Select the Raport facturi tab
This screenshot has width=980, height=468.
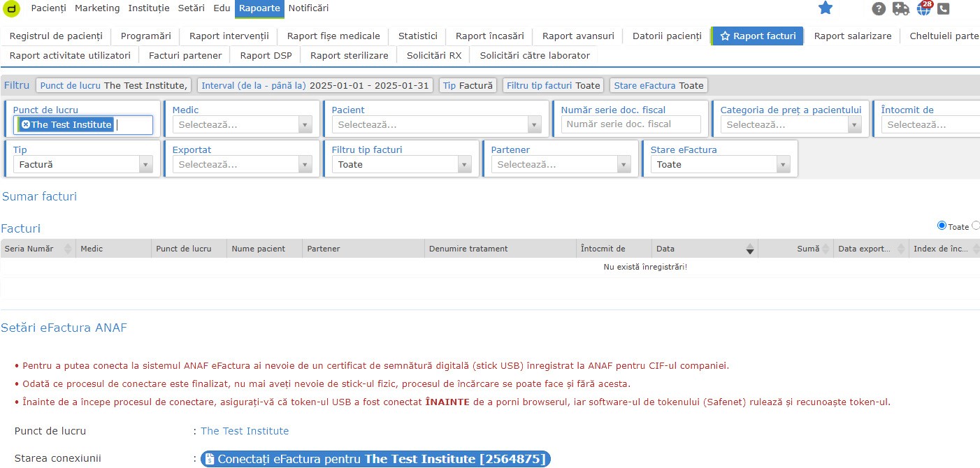pyautogui.click(x=758, y=36)
